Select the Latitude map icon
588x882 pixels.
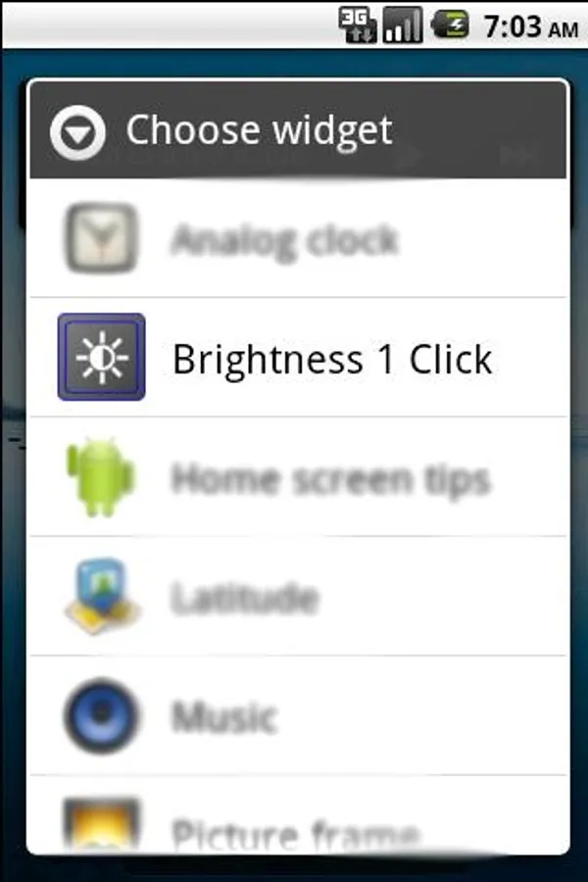tap(101, 596)
